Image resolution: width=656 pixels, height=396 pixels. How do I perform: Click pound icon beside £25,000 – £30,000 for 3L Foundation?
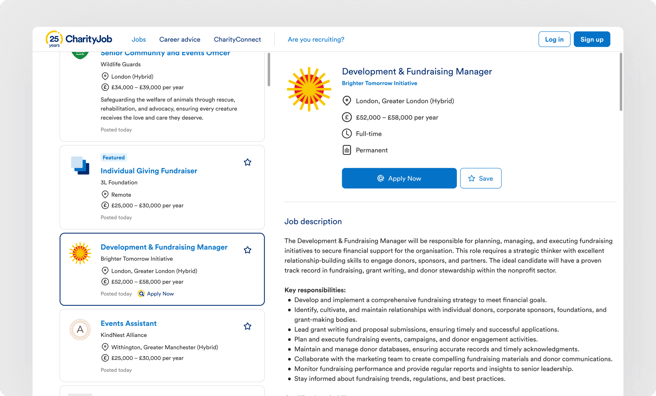(x=105, y=205)
